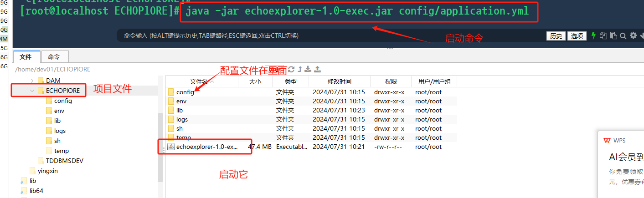
Task: Click the -rw-r--r-- permission cell
Action: (x=388, y=147)
